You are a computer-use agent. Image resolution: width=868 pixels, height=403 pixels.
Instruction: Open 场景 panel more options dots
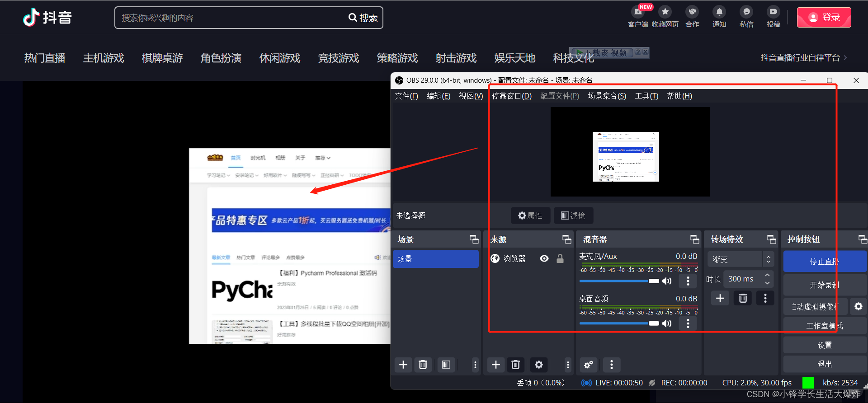(x=475, y=365)
